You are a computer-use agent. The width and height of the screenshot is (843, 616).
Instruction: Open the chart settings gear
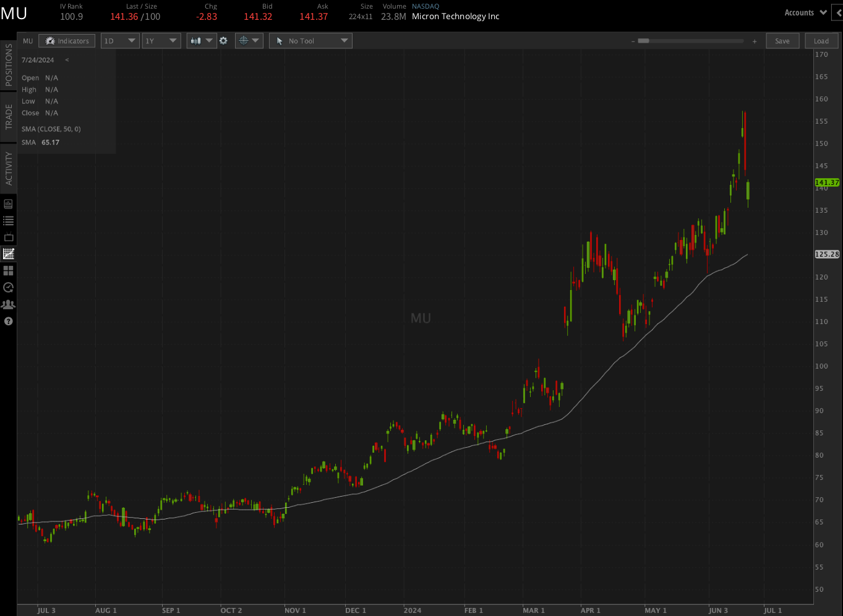223,40
